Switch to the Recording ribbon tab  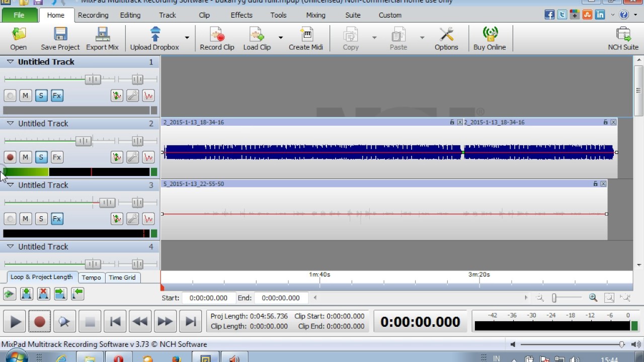(x=93, y=15)
